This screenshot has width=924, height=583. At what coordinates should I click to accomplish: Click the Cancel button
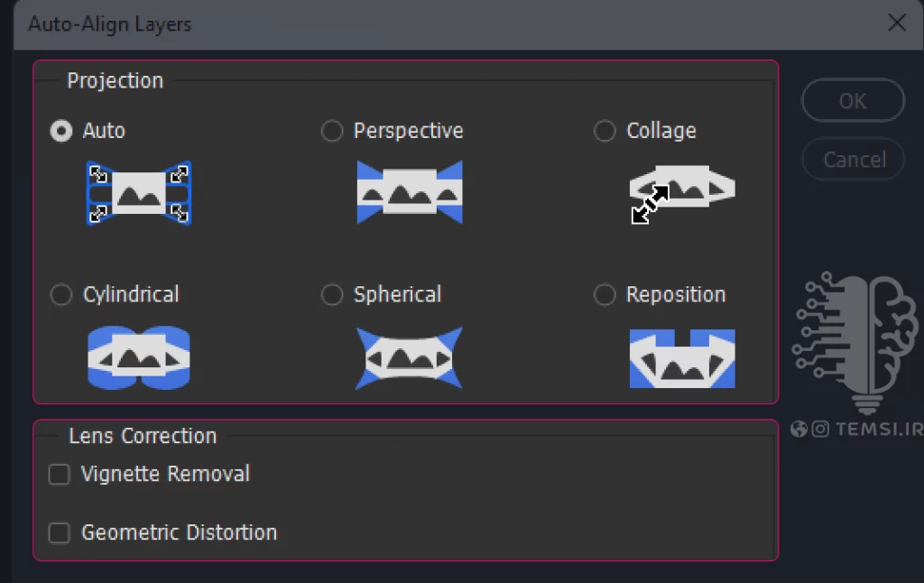[853, 159]
